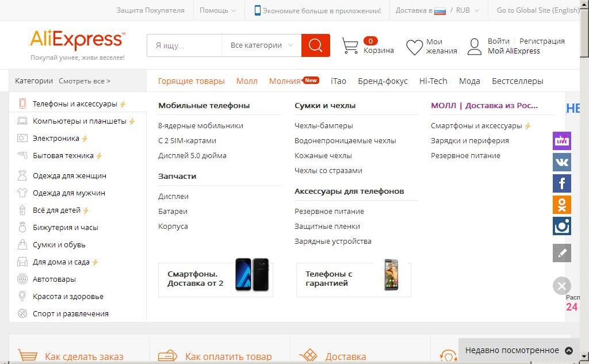Open the Facebook sidebar icon

[561, 183]
